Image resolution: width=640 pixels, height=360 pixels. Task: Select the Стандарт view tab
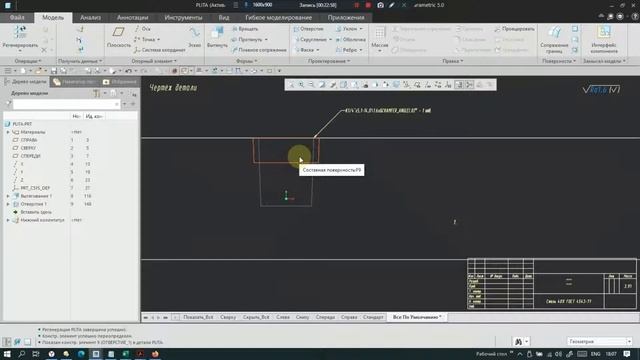point(373,317)
